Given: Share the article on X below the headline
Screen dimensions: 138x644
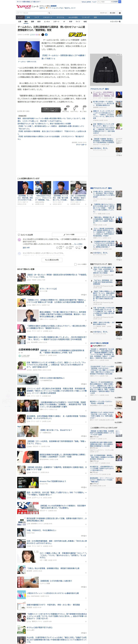Looking at the screenshot, I should (x=43, y=35).
